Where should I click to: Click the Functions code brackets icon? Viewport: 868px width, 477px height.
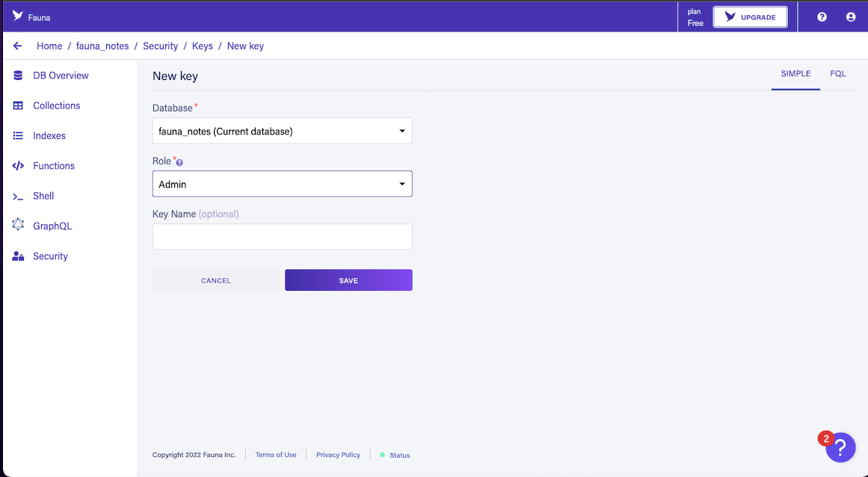(18, 165)
